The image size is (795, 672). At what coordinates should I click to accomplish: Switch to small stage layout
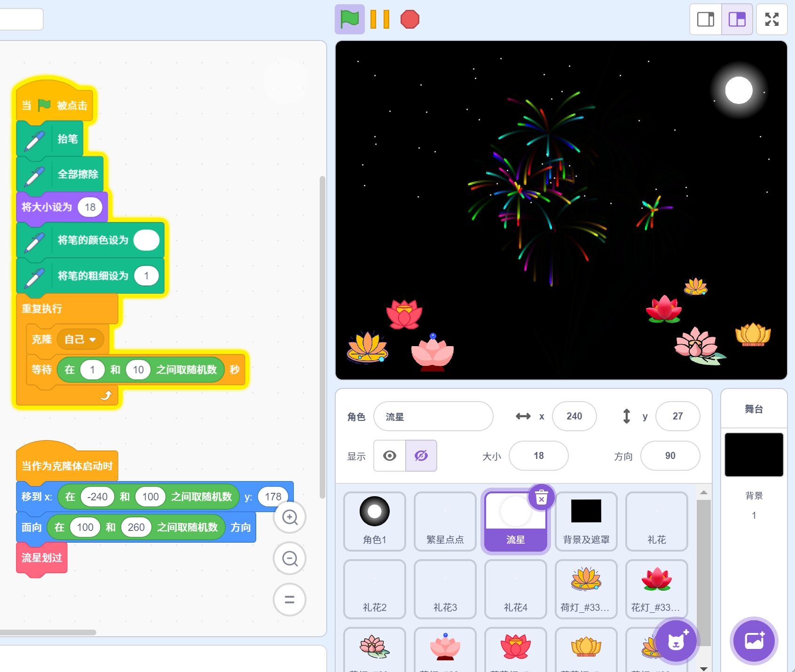tap(705, 19)
